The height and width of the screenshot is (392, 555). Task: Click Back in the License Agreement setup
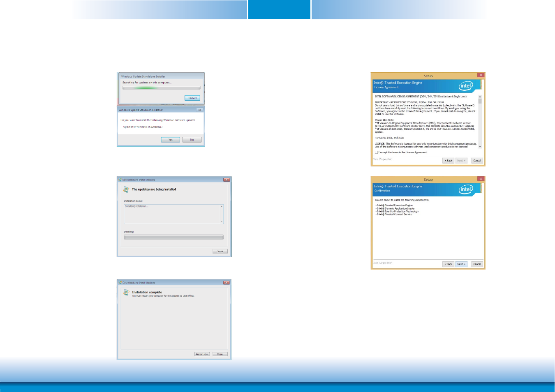pos(448,161)
